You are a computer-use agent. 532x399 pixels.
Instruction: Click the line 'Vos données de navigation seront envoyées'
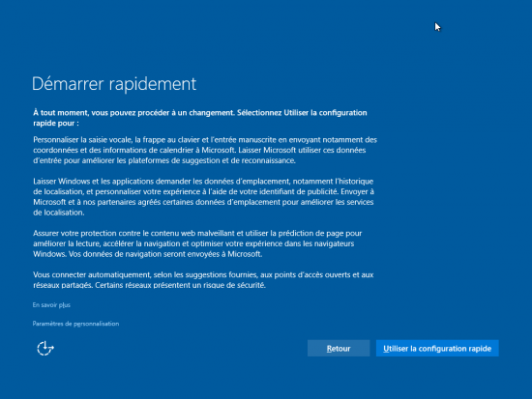(x=148, y=254)
